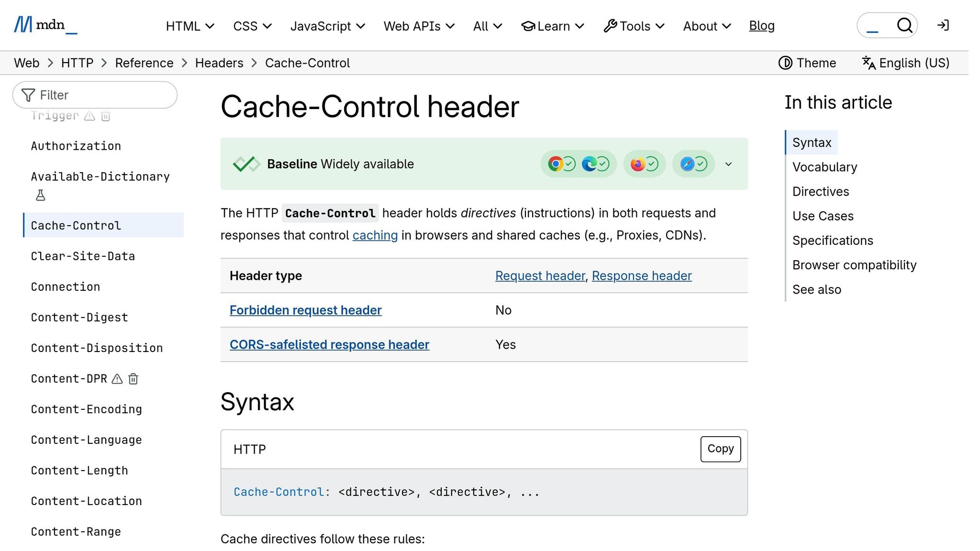Open the Response header link
Viewport: 980px width, 551px height.
tap(642, 275)
